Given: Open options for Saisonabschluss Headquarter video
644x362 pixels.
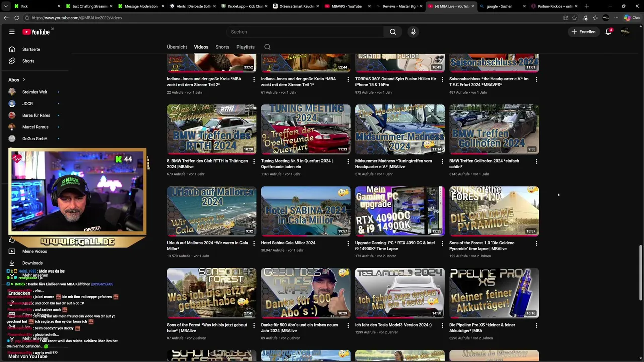Looking at the screenshot, I should 536,79.
